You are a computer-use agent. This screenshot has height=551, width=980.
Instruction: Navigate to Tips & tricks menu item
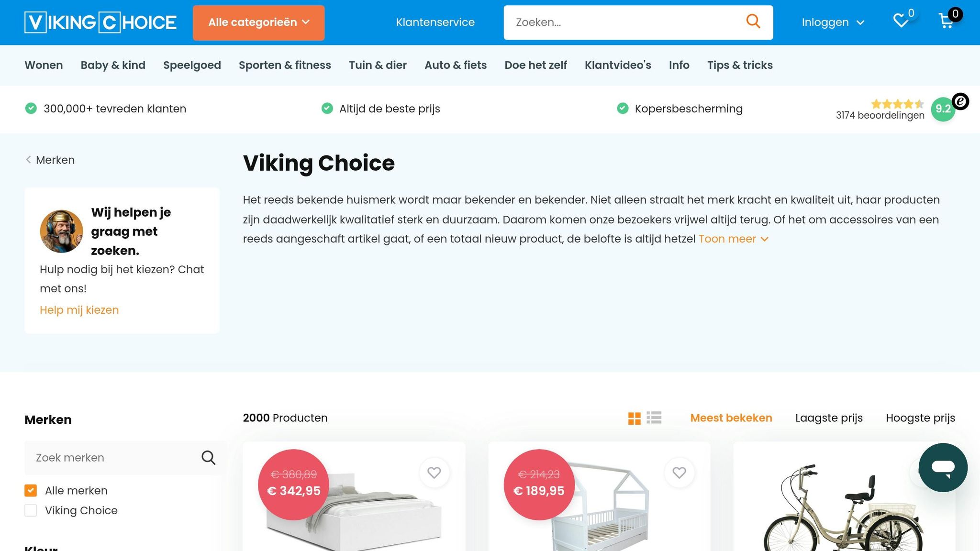[739, 65]
